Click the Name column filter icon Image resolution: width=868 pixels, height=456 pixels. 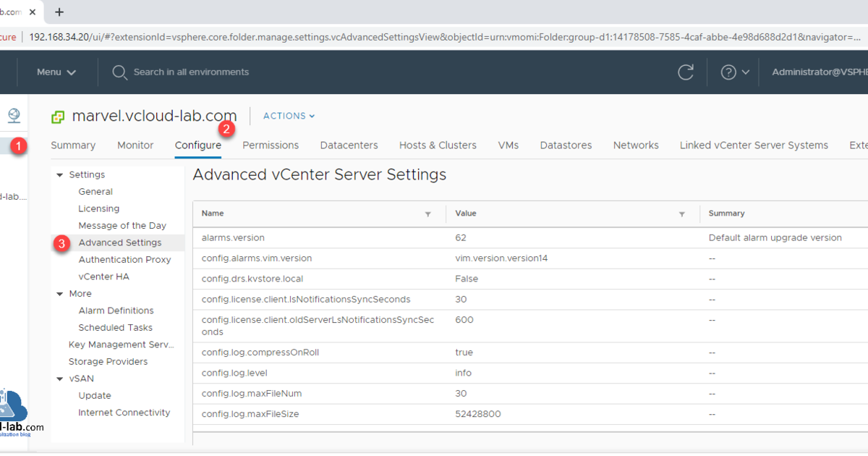(427, 214)
